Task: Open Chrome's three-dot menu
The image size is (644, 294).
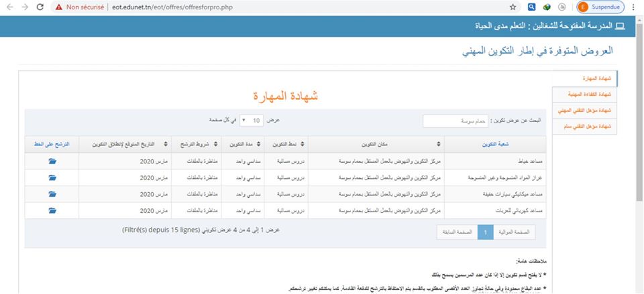Action: tap(633, 7)
